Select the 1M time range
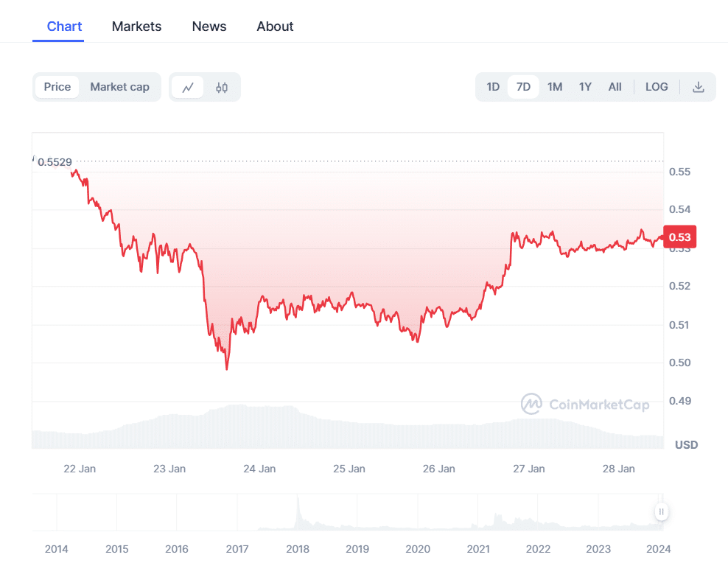The height and width of the screenshot is (563, 728). (555, 87)
